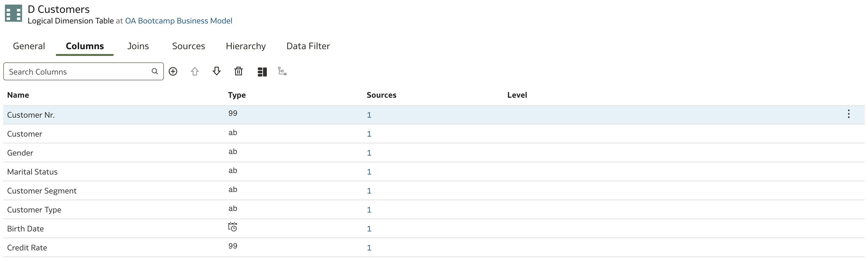This screenshot has height=261, width=868.
Task: Click the Credit Rate sources count link
Action: click(x=369, y=248)
